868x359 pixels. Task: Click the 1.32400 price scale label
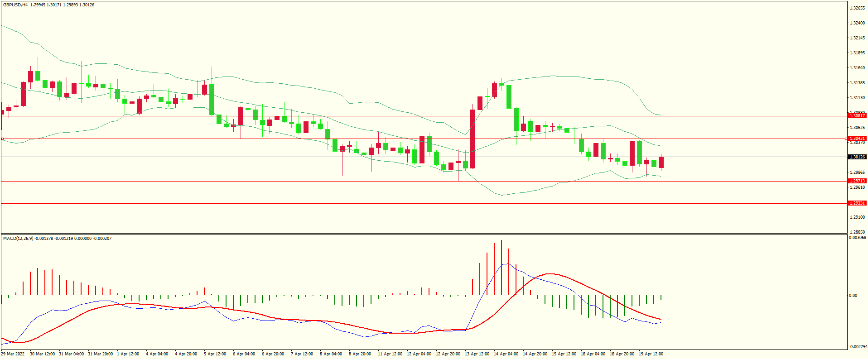857,23
